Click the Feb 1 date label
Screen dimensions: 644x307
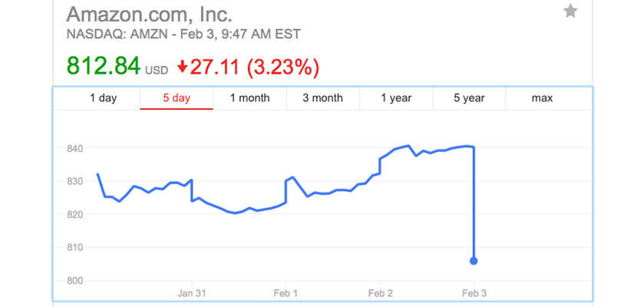click(286, 292)
